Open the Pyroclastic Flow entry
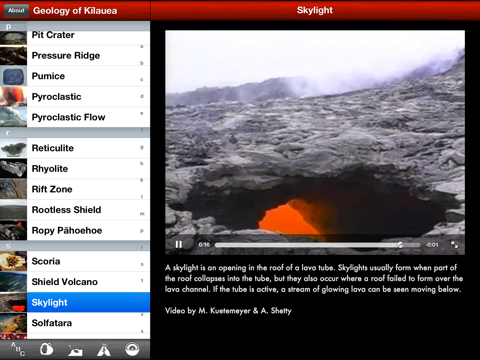The image size is (480, 360). tap(75, 117)
